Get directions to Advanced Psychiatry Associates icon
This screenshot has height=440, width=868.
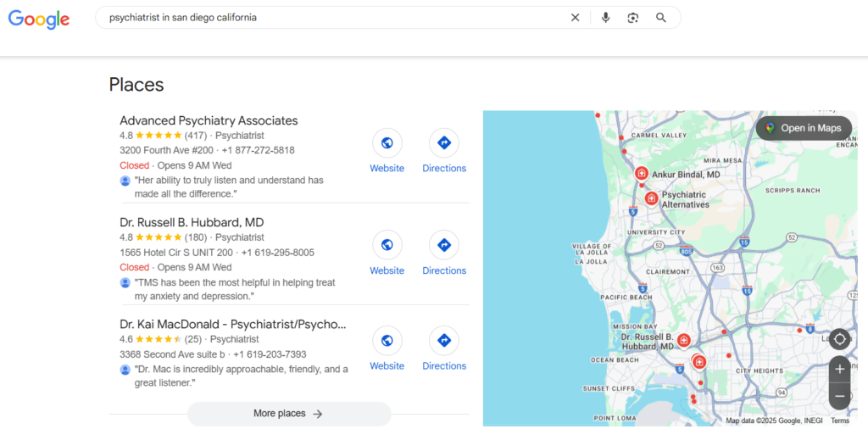tap(444, 142)
